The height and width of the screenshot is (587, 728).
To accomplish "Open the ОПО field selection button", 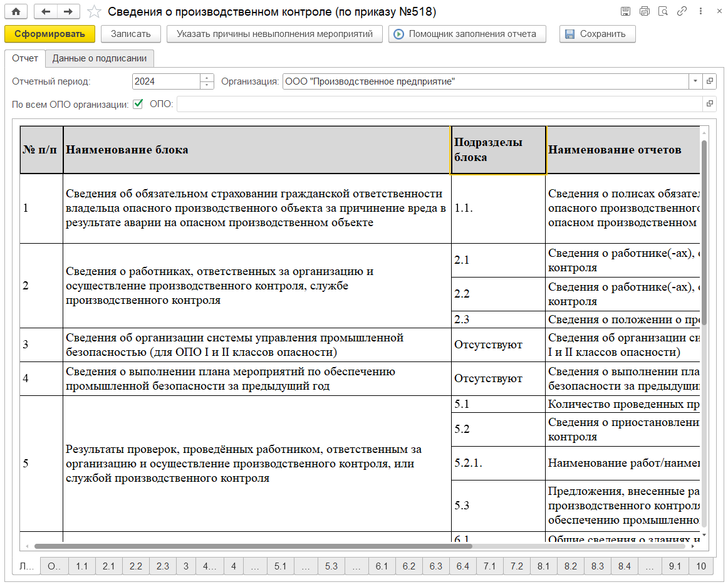I will (x=709, y=104).
